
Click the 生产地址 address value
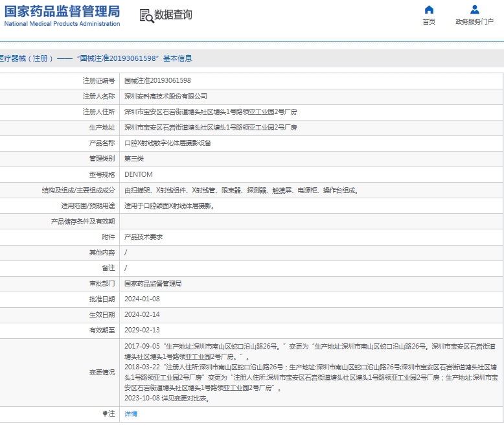click(211, 128)
